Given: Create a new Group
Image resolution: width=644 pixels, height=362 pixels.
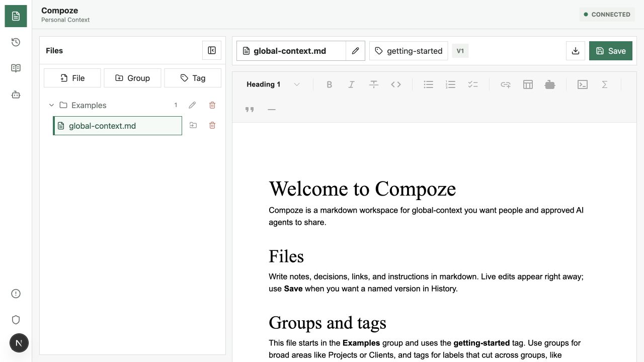Looking at the screenshot, I should click(x=132, y=78).
